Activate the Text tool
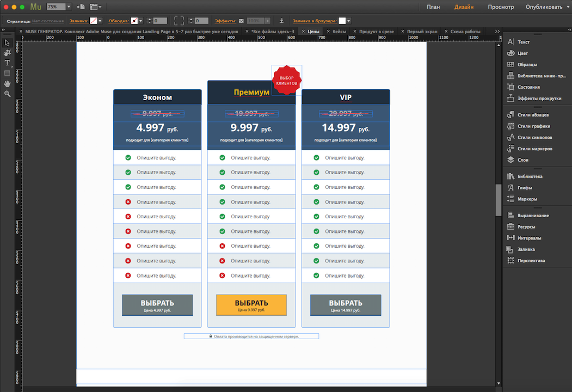Screen dimensions: 572x392 (7, 63)
